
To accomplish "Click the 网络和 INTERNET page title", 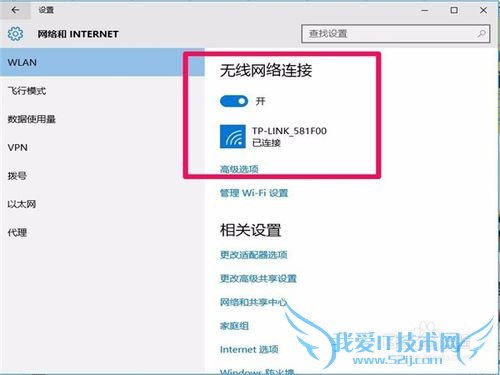I will click(x=78, y=34).
